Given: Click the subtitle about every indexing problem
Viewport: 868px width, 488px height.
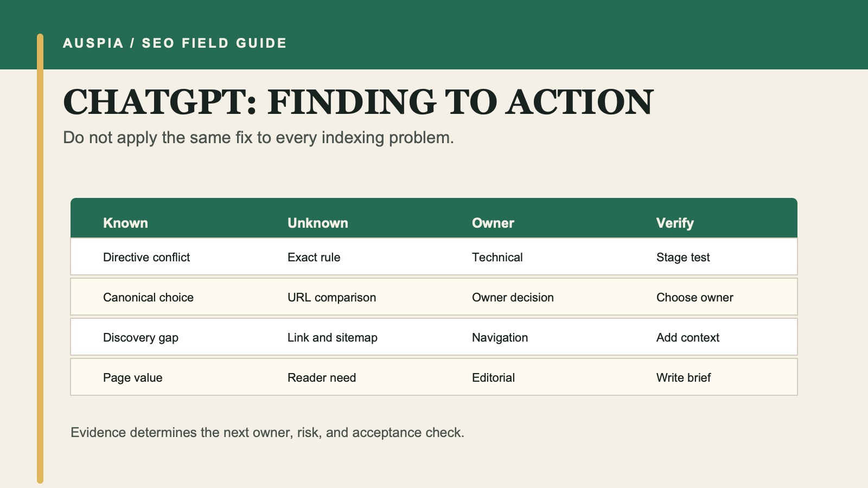Looking at the screenshot, I should 258,138.
